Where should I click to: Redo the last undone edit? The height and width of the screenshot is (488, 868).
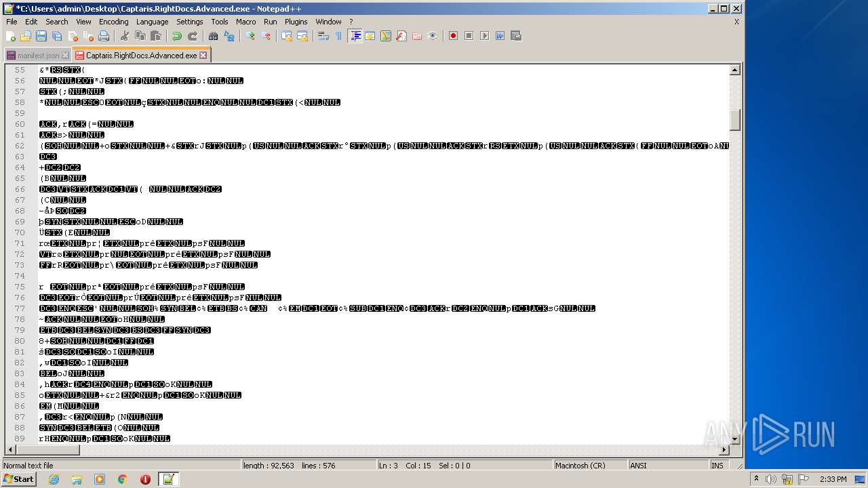click(x=192, y=36)
